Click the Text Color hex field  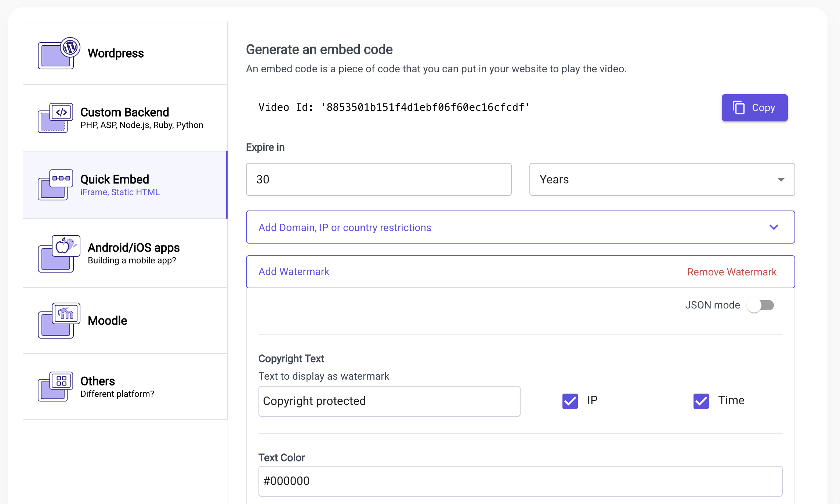click(x=520, y=481)
